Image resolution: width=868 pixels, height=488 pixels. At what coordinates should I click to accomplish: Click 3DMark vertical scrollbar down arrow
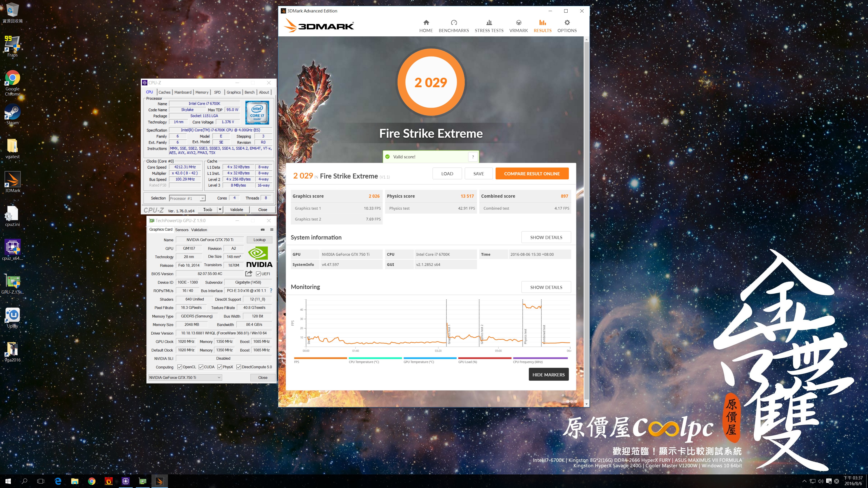[587, 404]
